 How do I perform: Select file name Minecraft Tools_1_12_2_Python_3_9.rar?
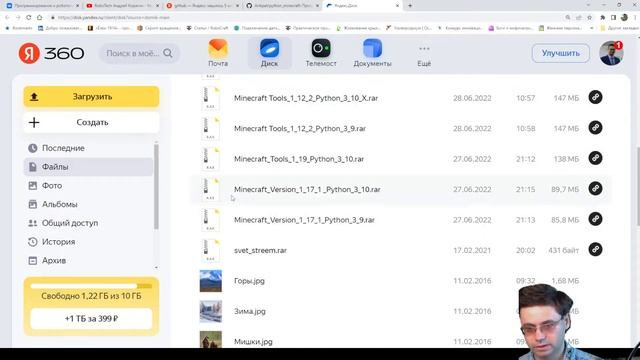coord(300,129)
